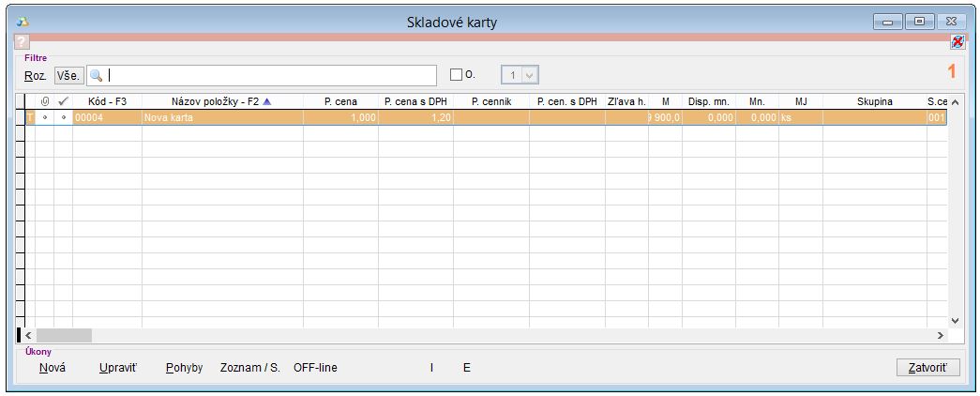The width and height of the screenshot is (980, 396).
Task: Click into the filter search text field
Action: (x=272, y=75)
